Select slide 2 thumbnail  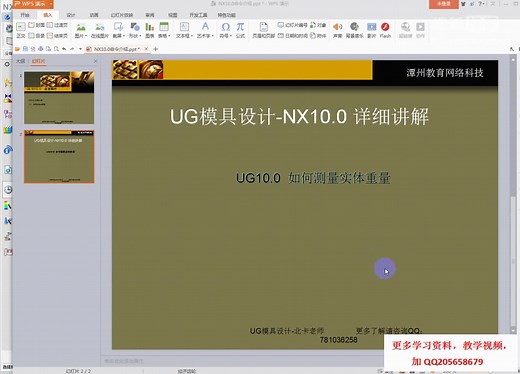59,156
